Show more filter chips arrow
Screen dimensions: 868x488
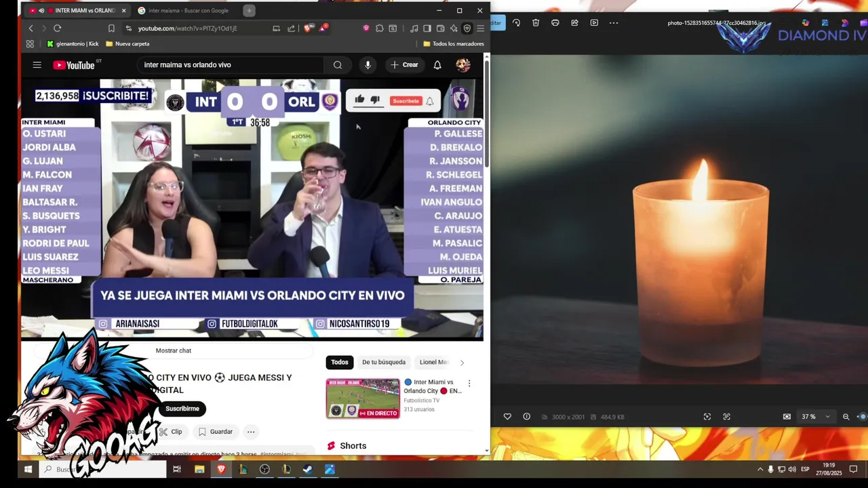pos(462,363)
